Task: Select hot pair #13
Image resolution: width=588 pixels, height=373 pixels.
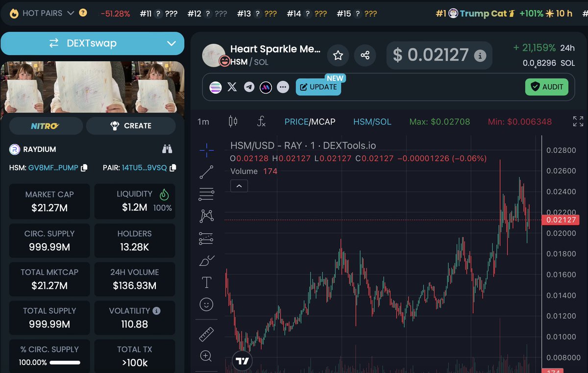Action: coord(257,14)
